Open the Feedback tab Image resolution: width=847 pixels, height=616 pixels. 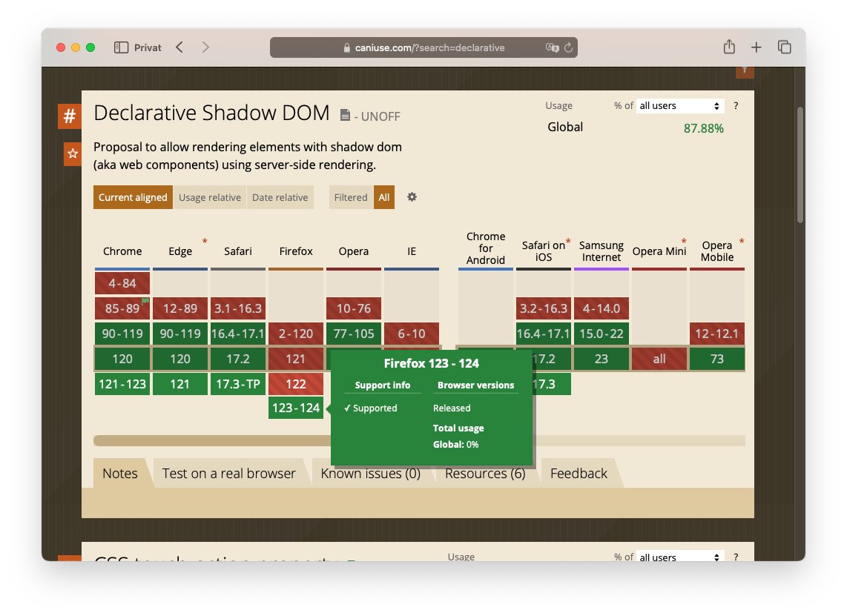579,474
